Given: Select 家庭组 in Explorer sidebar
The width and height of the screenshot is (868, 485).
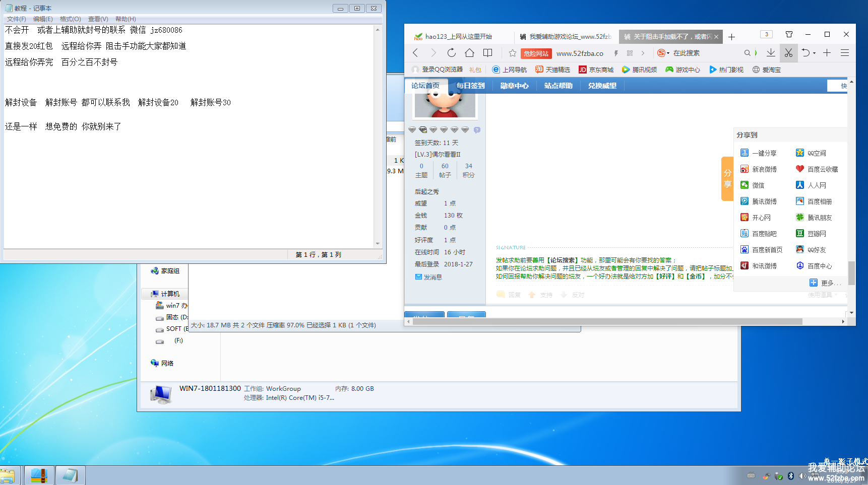Looking at the screenshot, I should pyautogui.click(x=165, y=271).
